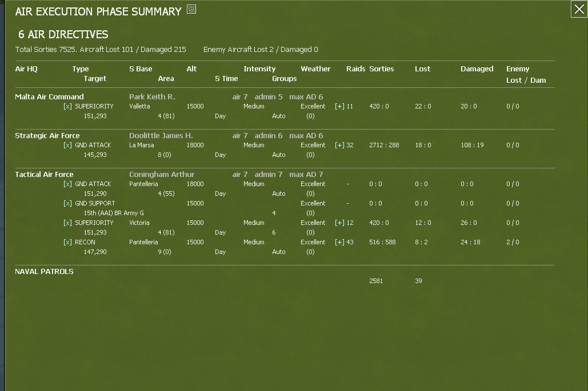Click the Sorties column header
Viewport: 588px width, 391px height.
[381, 69]
